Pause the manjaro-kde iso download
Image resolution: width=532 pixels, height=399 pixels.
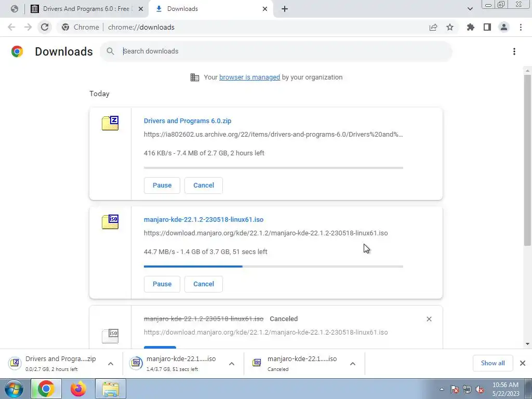click(x=162, y=284)
